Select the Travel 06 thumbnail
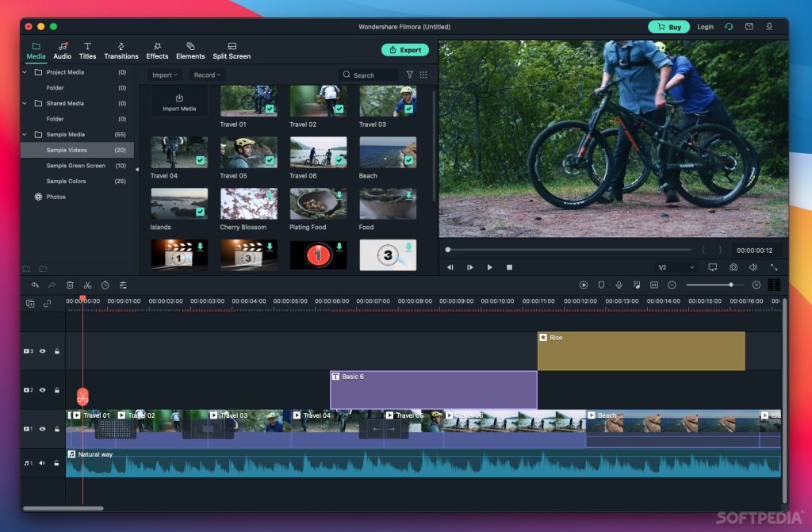 [319, 151]
